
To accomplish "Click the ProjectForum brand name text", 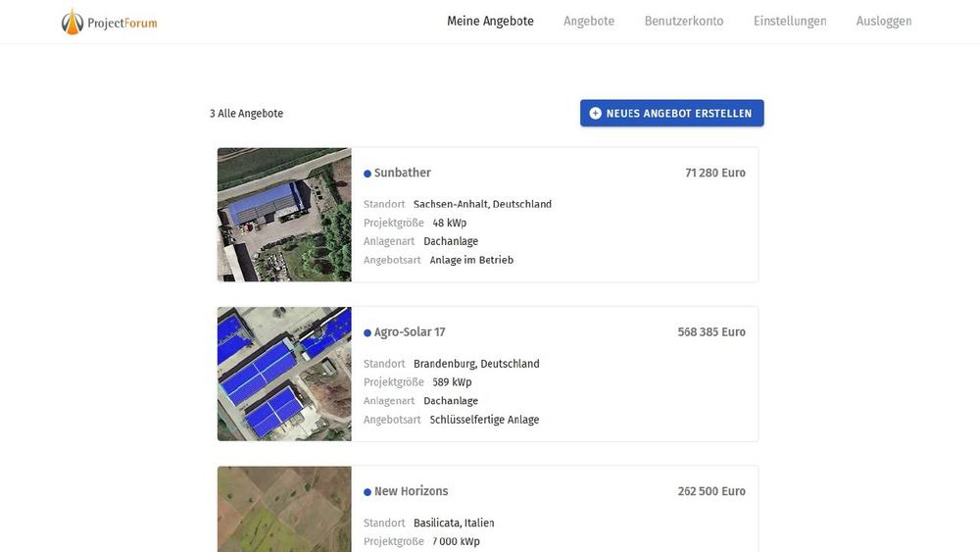I will point(122,23).
